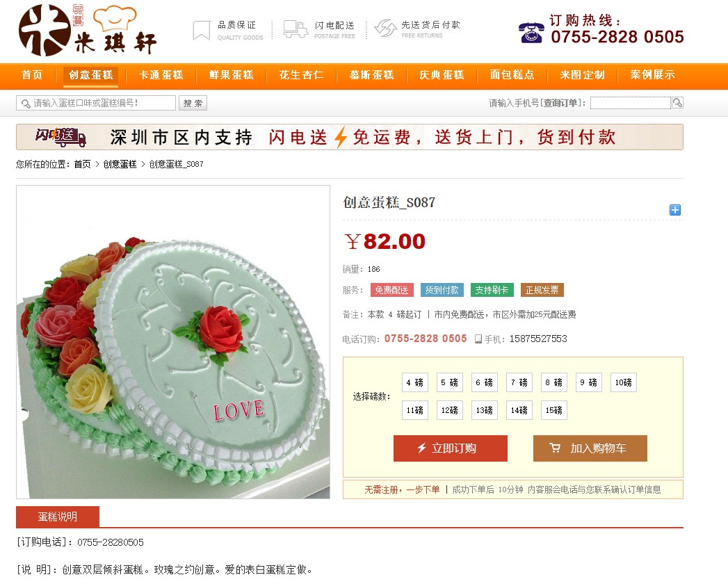Click the cake flavor search field
This screenshot has height=584, width=728.
[x=96, y=103]
